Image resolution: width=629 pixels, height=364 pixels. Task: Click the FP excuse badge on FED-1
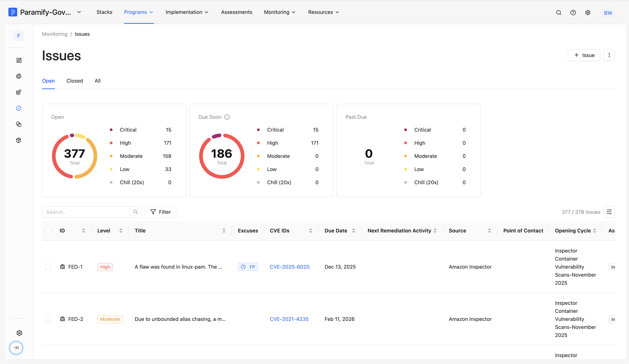click(x=248, y=267)
